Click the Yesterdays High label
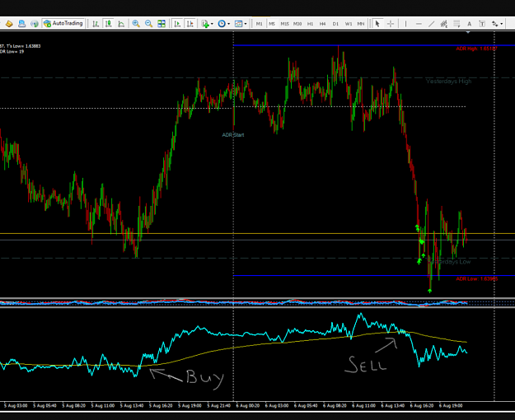 click(x=448, y=81)
